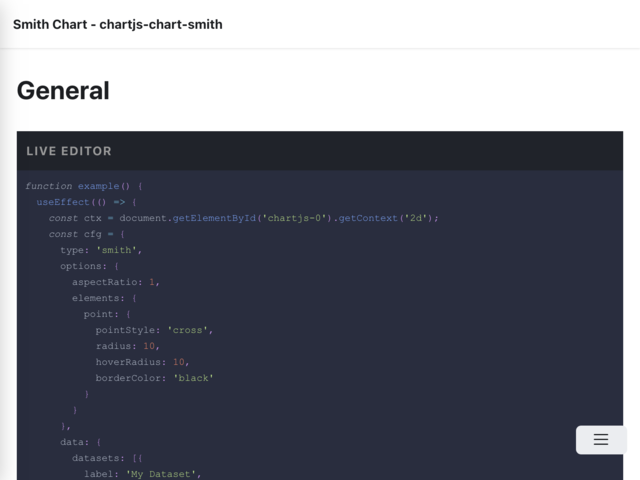Click the getElementById method in code
The width and height of the screenshot is (640, 480).
point(214,218)
